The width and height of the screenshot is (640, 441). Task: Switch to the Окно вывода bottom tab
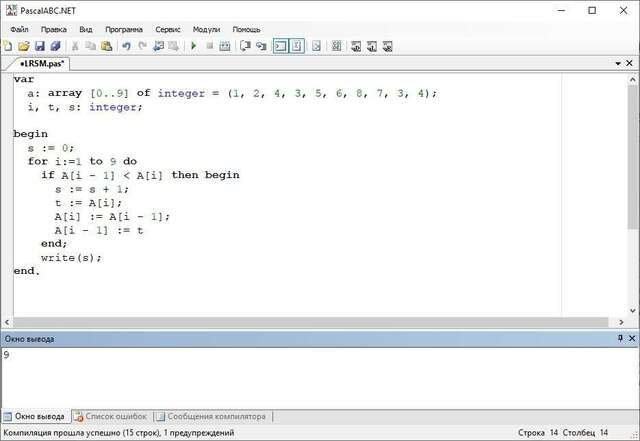[x=35, y=416]
